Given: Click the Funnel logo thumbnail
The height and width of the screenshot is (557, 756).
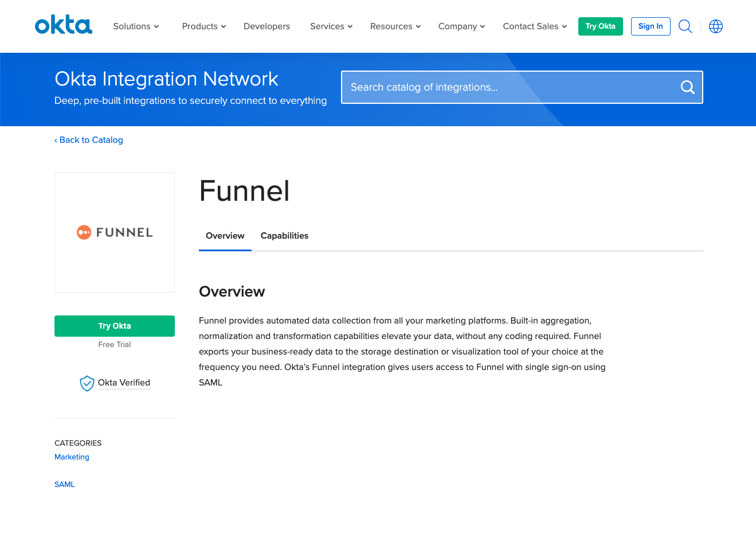Looking at the screenshot, I should [115, 232].
